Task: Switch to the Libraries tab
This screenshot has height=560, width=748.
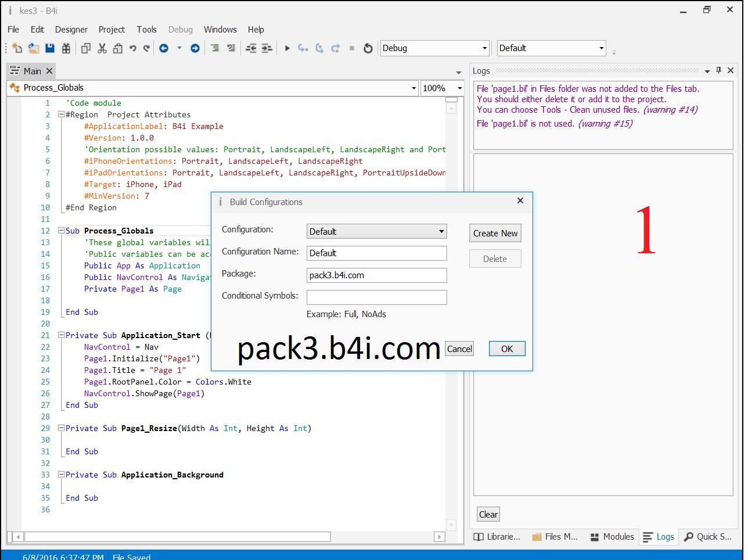Action: point(497,537)
